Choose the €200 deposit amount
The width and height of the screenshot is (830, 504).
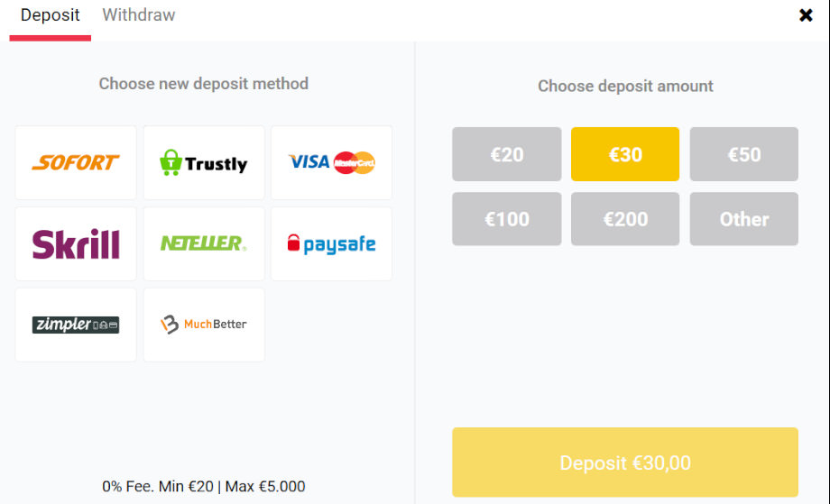[x=625, y=218]
